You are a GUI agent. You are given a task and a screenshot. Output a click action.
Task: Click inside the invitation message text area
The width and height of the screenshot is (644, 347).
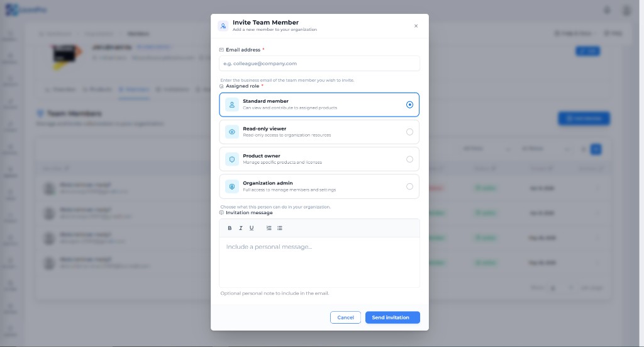[x=319, y=263]
